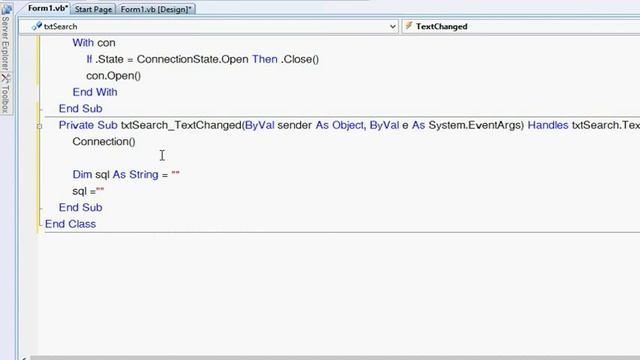Screen dimensions: 640x360
Task: Click the 'Private Sub' keywords
Action: [88, 125]
